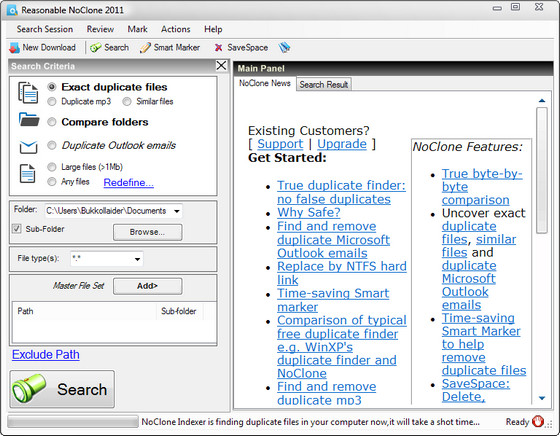Click the Path column header
The image size is (560, 436).
pyautogui.click(x=84, y=311)
